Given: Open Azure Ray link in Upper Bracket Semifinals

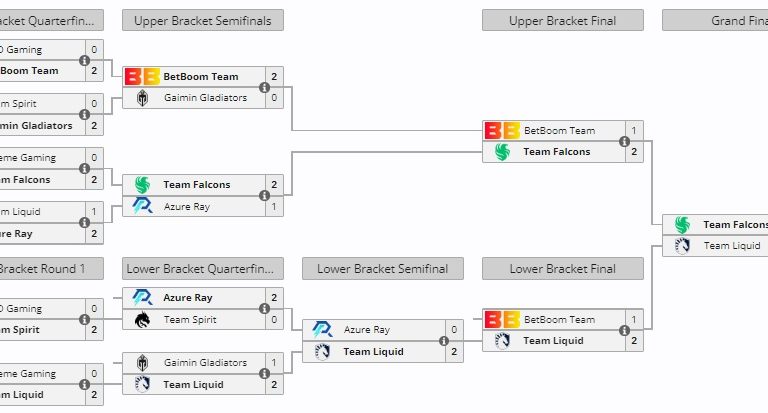Looking at the screenshot, I should coord(187,206).
